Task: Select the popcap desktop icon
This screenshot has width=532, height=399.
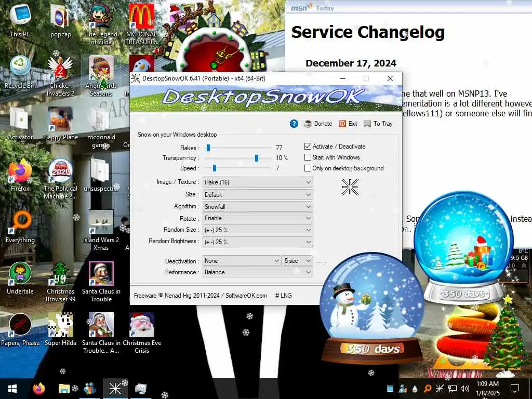Action: coord(60,21)
